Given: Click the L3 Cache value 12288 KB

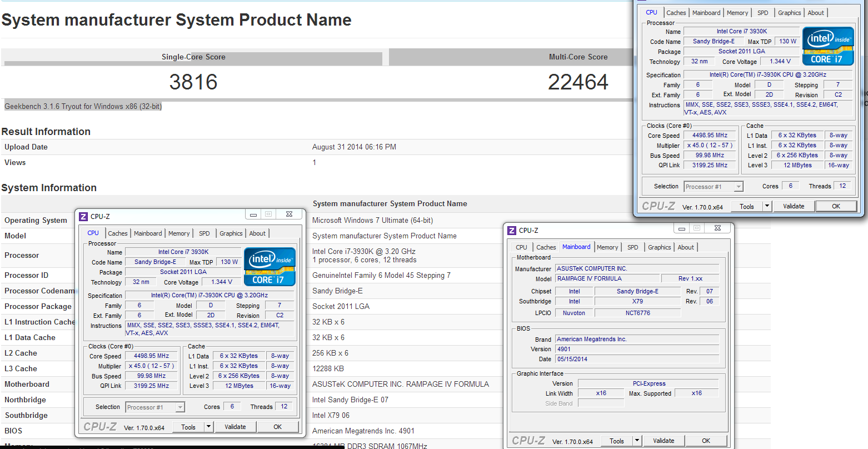Looking at the screenshot, I should (328, 368).
